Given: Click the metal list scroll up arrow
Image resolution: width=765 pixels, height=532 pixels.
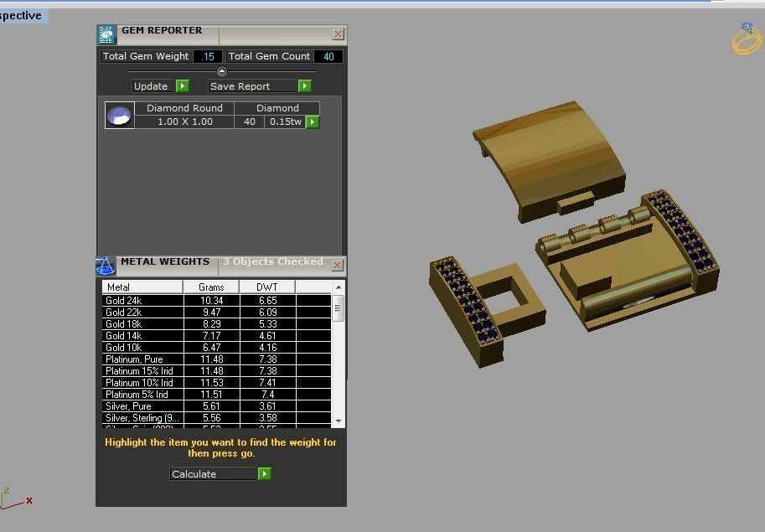Looking at the screenshot, I should [x=339, y=287].
